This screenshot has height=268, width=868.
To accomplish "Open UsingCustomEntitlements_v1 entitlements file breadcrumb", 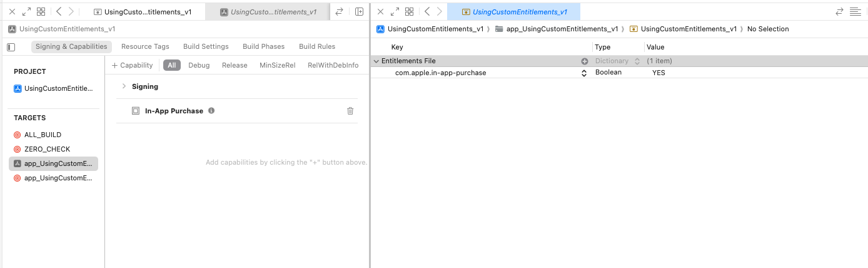I will (684, 29).
